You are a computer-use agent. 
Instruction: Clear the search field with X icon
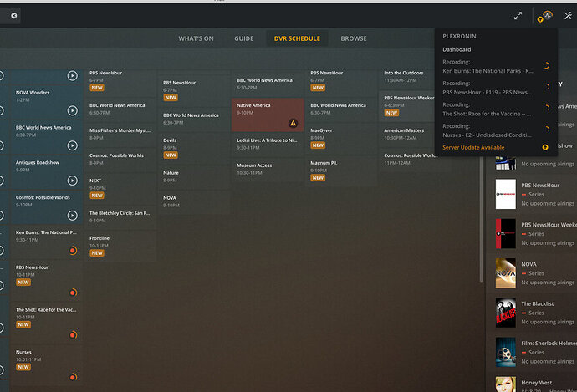[x=13, y=15]
